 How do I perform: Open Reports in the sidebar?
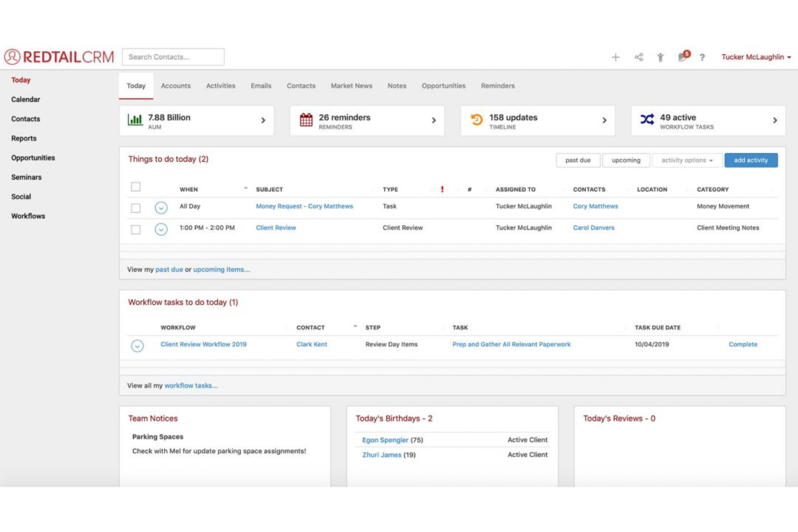click(24, 138)
